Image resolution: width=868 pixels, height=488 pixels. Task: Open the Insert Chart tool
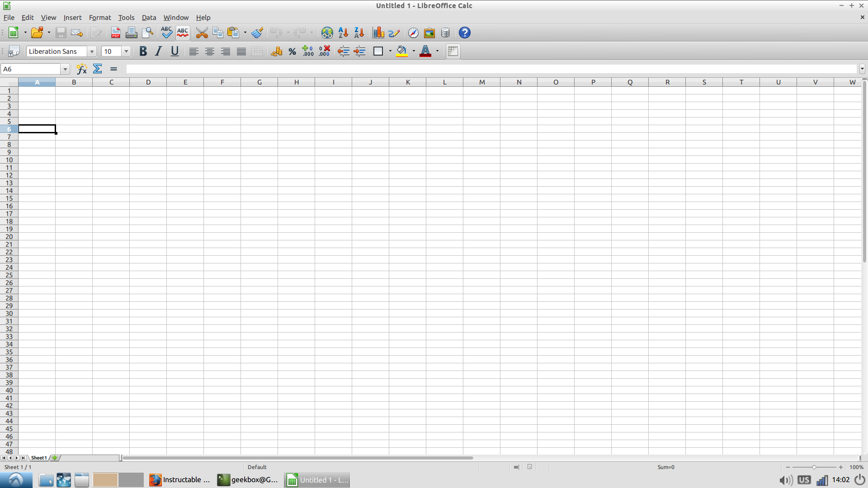click(378, 33)
